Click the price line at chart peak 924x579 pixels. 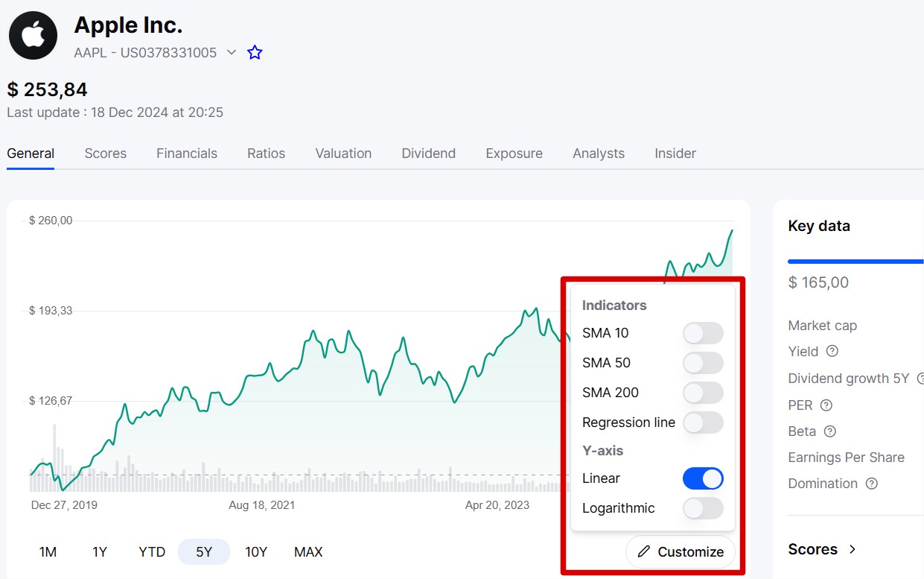click(x=732, y=231)
